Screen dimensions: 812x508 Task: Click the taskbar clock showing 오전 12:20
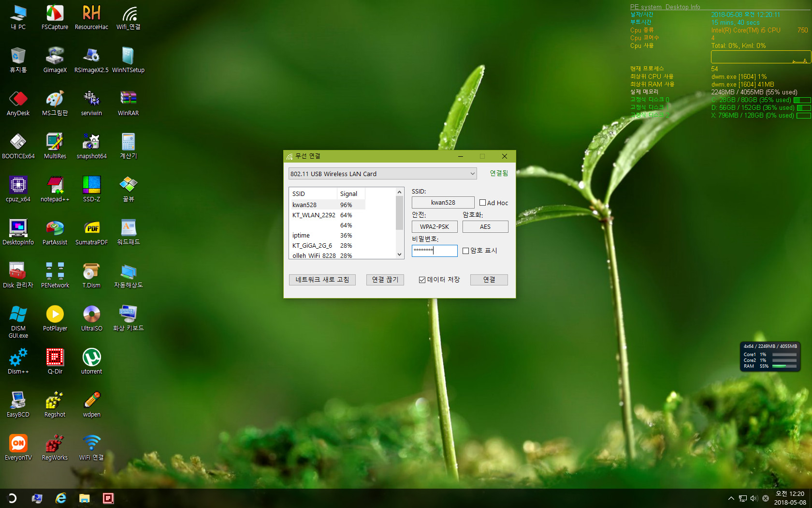(790, 498)
